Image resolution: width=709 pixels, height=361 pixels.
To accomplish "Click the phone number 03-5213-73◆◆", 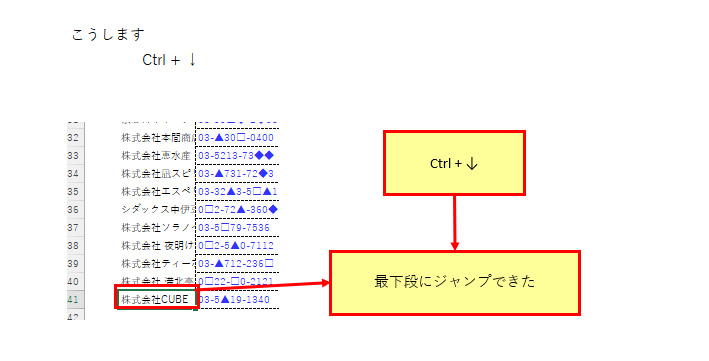I will [x=236, y=156].
